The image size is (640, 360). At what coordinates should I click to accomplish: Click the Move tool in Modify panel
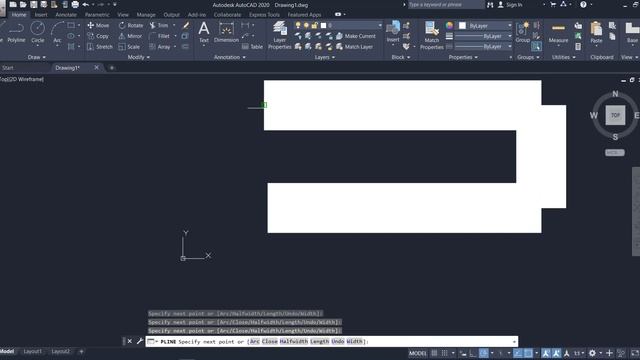click(98, 25)
